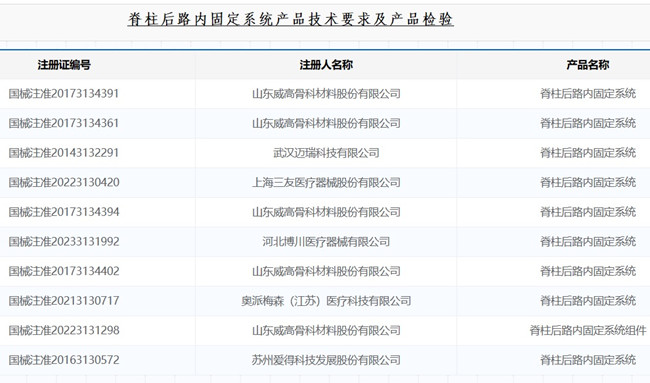Click product name in row 20173134391
The height and width of the screenshot is (383, 650).
588,94
